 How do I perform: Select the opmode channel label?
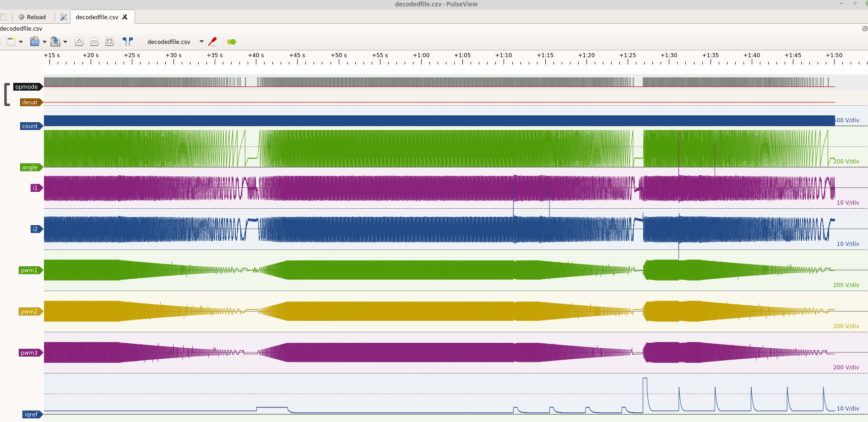[x=27, y=87]
